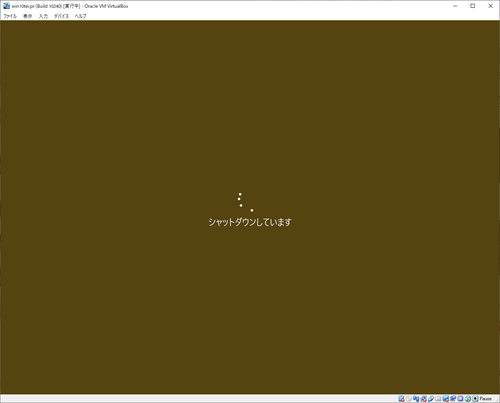Click the display settings indicator icon
Screen dimensions: 500x403
click(x=446, y=399)
